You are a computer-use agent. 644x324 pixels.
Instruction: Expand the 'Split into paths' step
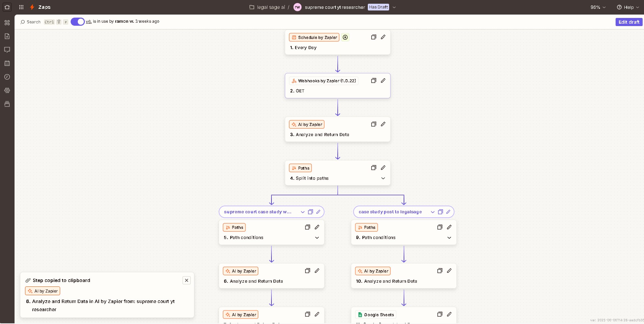coord(383,178)
